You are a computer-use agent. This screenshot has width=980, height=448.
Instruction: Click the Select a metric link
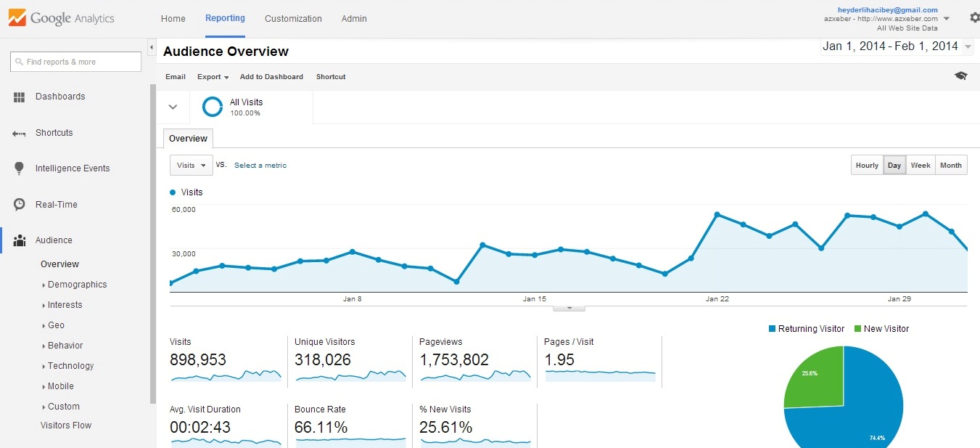[x=260, y=166]
